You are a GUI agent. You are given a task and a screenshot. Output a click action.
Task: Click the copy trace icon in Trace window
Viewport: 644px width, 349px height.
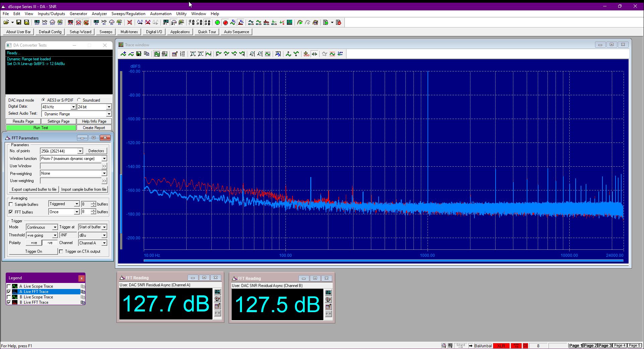[x=146, y=54]
